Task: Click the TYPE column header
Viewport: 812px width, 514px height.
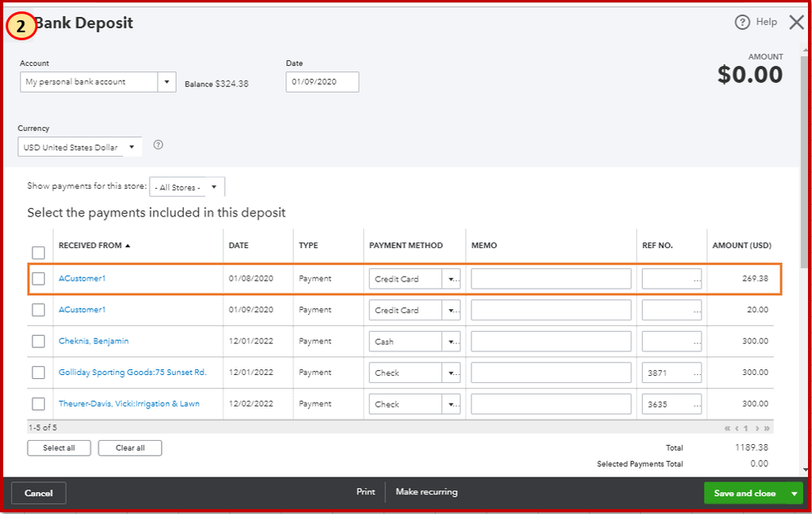Action: coord(308,246)
